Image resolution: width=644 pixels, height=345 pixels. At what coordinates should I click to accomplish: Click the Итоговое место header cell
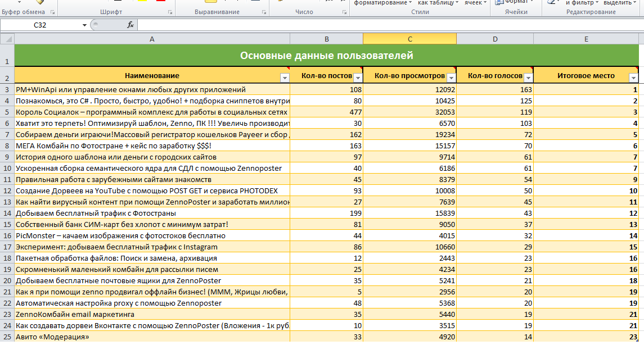coord(586,75)
